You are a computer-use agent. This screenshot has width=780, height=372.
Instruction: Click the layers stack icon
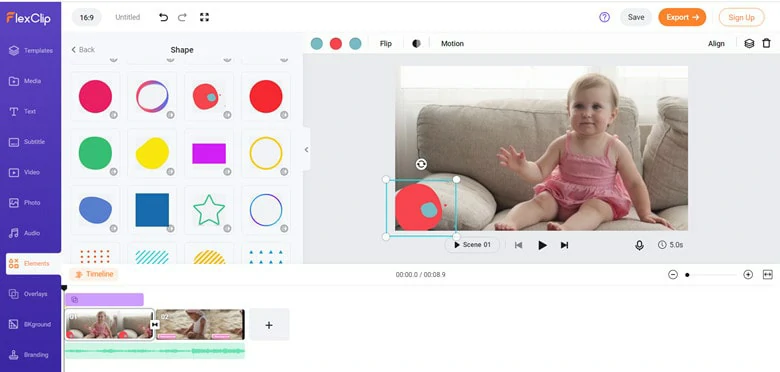coord(749,44)
